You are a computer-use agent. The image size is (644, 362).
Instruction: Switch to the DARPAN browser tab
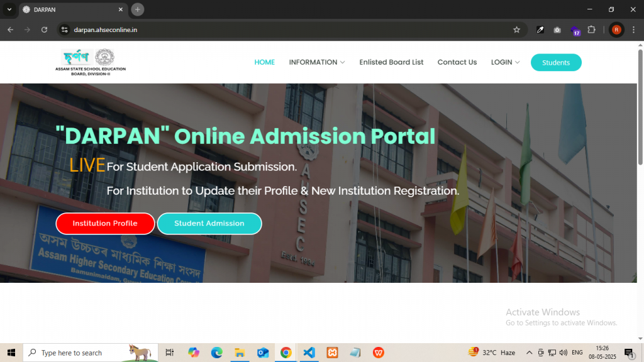(73, 9)
